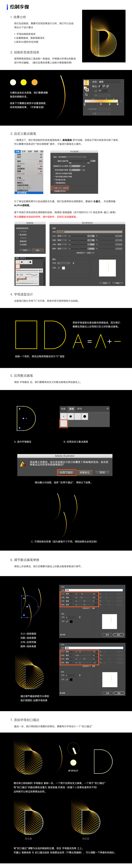Click 应用于描边 in Adobe Illustrator alert
132x868 pixels.
66,472
